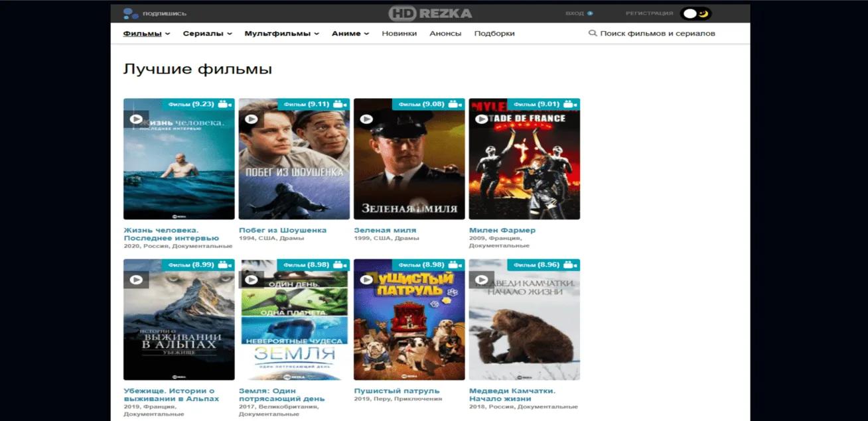
Task: Play Пушистый патруль play icon
Action: pos(366,280)
